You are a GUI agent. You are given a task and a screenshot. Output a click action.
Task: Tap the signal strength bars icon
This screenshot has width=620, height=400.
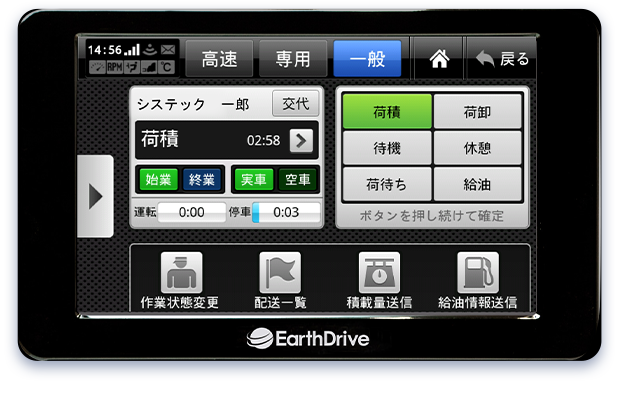(x=132, y=50)
